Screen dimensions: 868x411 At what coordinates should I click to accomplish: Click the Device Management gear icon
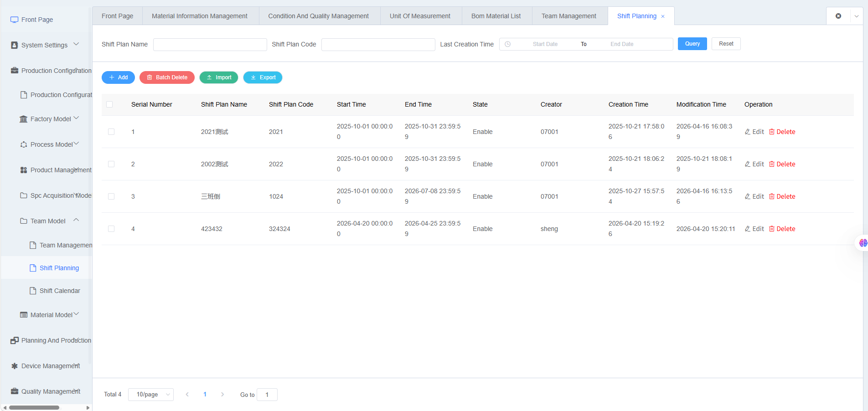pos(14,366)
